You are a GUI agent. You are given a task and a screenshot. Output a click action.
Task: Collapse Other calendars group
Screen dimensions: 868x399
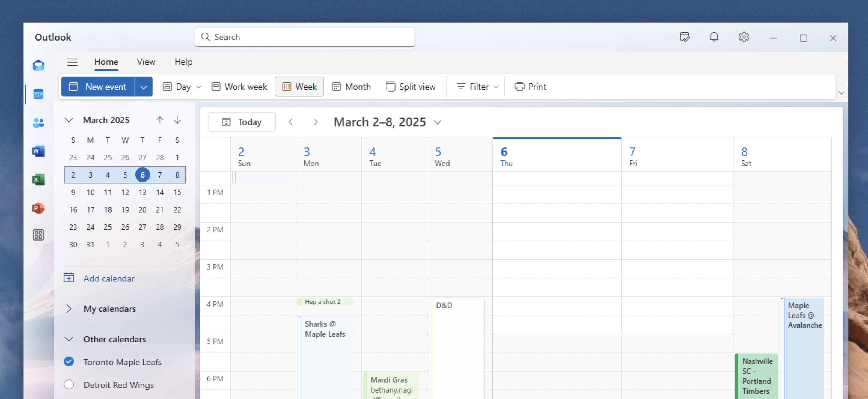[x=69, y=339]
